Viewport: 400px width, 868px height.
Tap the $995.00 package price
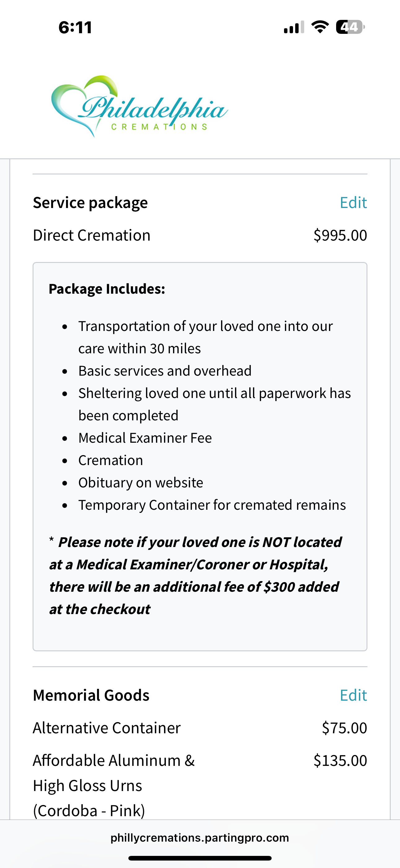pos(340,235)
